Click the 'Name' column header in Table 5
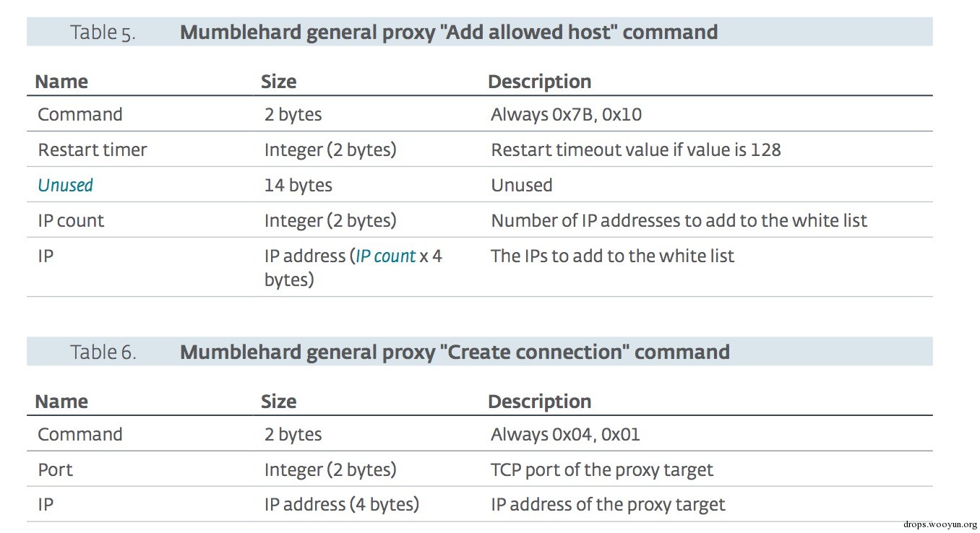The height and width of the screenshot is (533, 980). (x=61, y=82)
